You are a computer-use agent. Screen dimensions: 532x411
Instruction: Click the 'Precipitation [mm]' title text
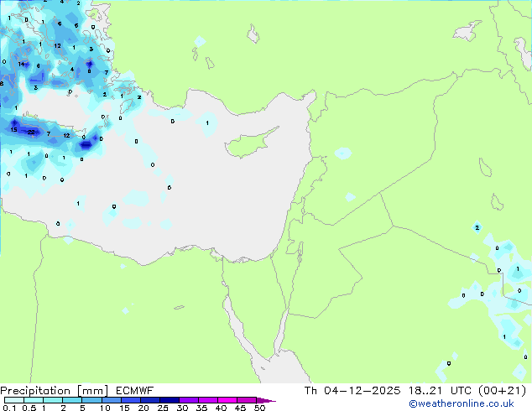pyautogui.click(x=55, y=391)
